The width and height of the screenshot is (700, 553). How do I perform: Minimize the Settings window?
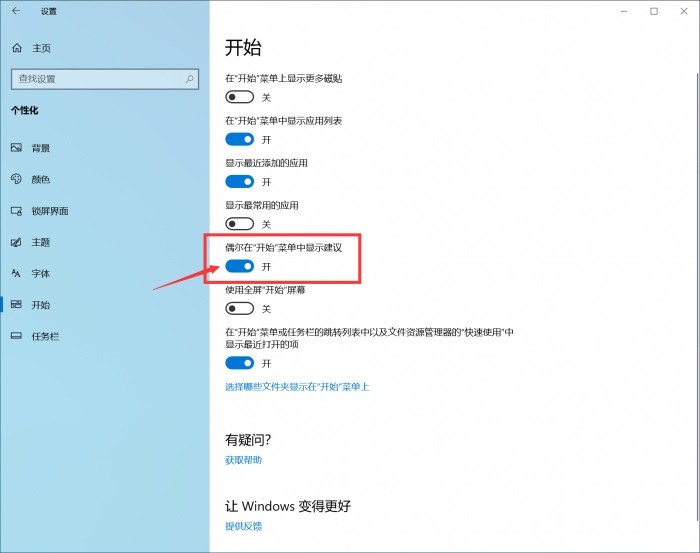click(x=624, y=11)
